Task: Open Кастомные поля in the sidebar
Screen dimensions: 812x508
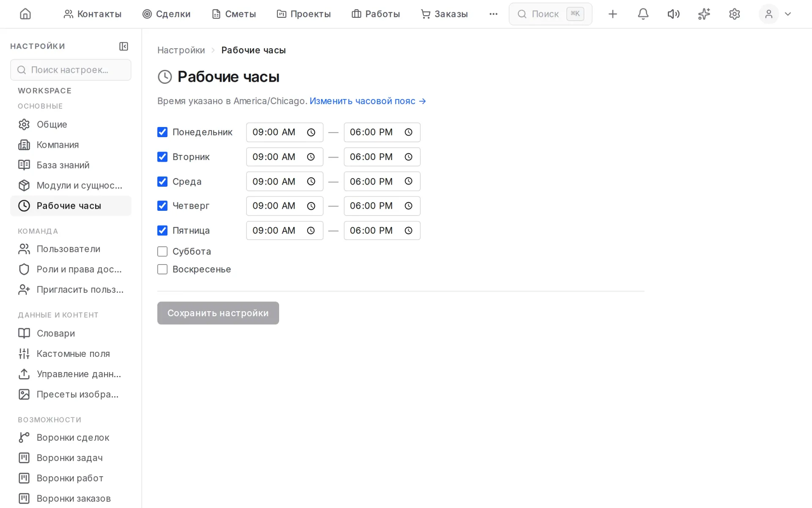Action: click(71, 354)
